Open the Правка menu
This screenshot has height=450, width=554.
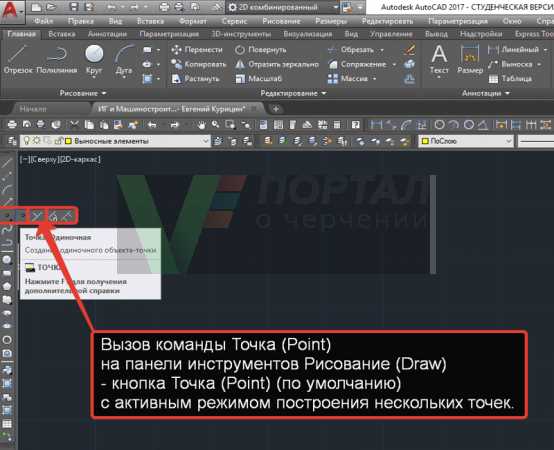pos(81,21)
